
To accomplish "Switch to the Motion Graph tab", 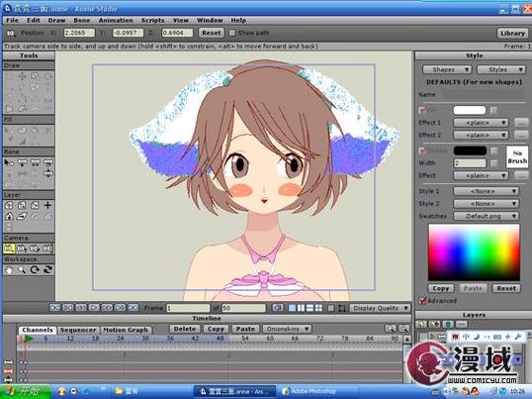I will tap(126, 330).
